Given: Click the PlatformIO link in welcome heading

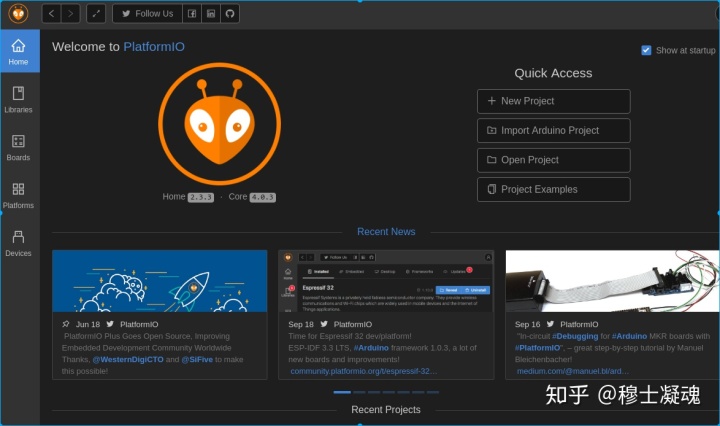Looking at the screenshot, I should pyautogui.click(x=154, y=47).
